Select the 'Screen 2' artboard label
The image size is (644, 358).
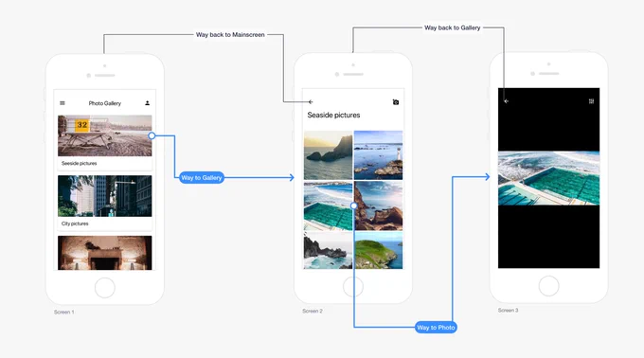pos(313,311)
